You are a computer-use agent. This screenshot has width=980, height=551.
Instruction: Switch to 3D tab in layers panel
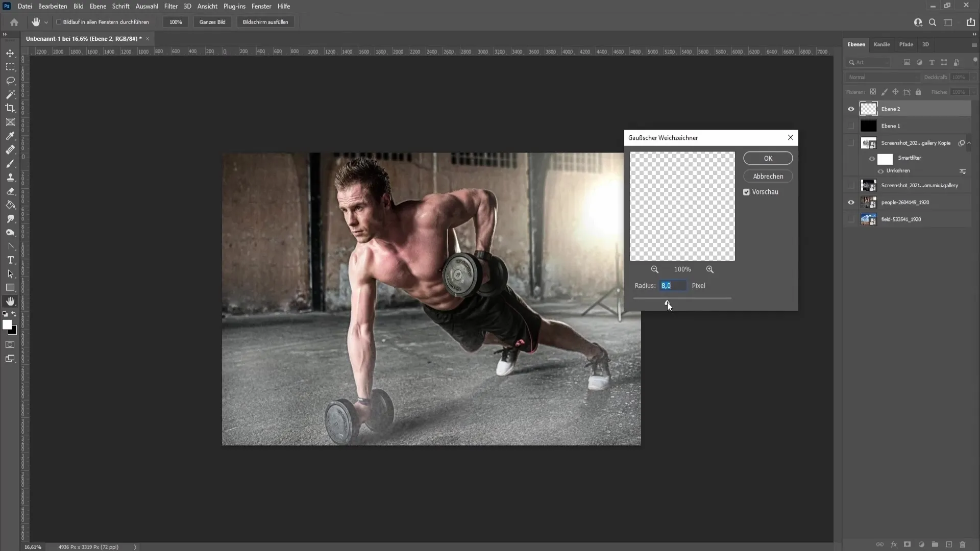(925, 44)
